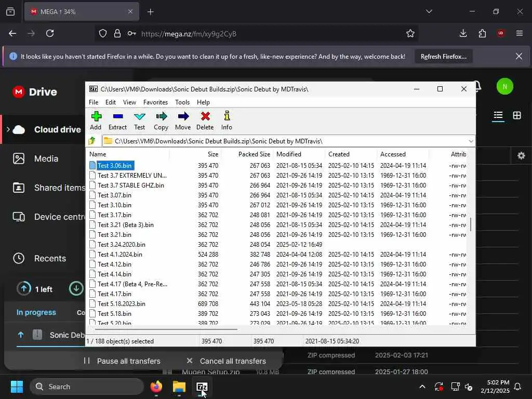Open the View menu in 7-Zip
The image size is (532, 399).
coord(129,102)
